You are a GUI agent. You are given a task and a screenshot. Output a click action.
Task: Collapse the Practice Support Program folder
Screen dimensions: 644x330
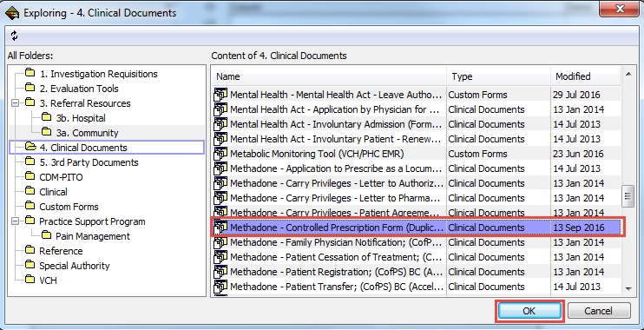click(16, 221)
